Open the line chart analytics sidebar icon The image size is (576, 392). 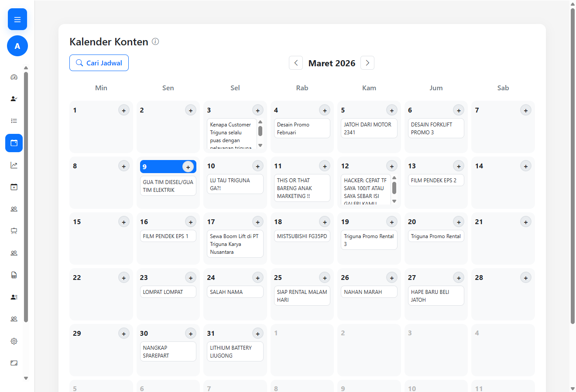coord(14,165)
